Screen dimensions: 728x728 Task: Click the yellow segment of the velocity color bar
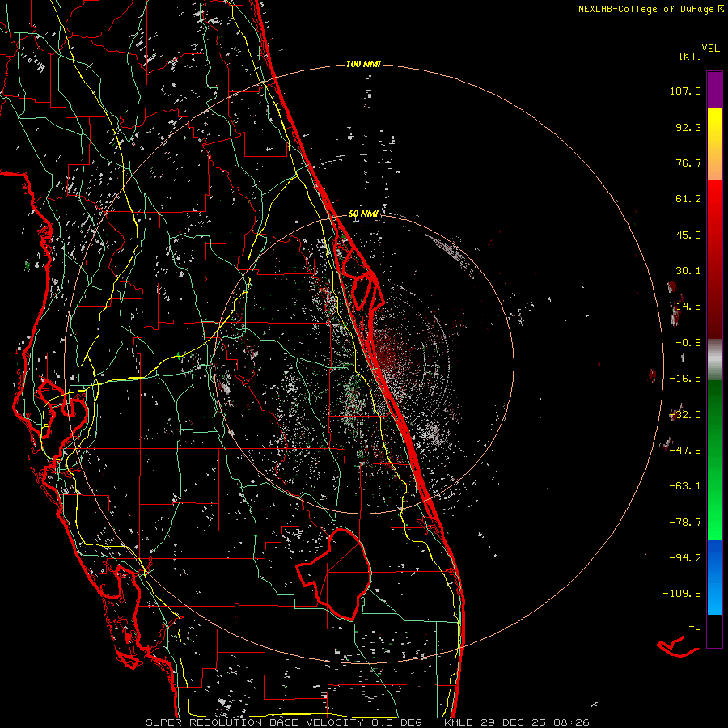tap(714, 128)
